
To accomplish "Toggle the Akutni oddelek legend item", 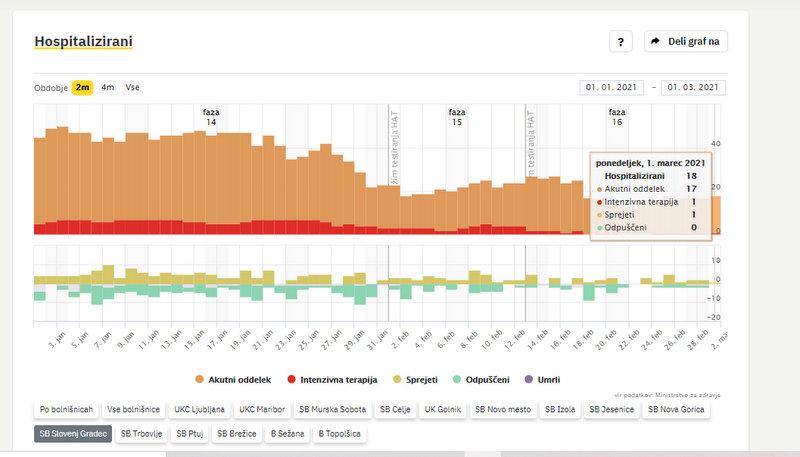I will (x=240, y=379).
